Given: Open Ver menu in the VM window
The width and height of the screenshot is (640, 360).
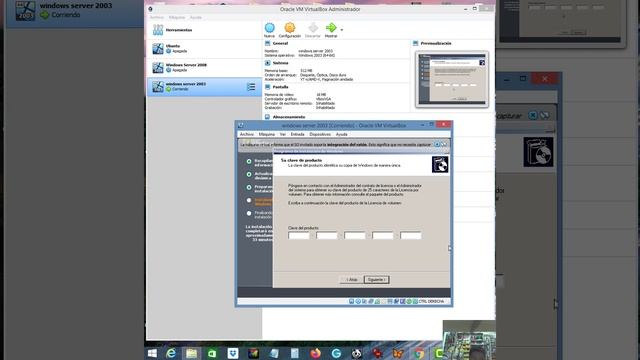Looking at the screenshot, I should pos(282,134).
